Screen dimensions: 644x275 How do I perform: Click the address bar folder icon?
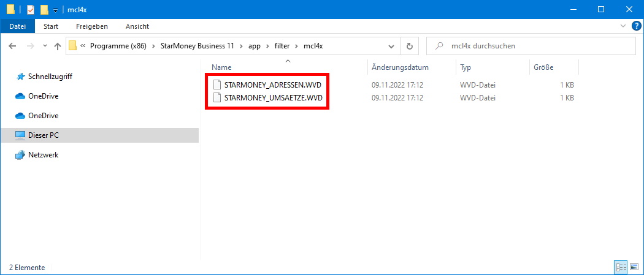coord(73,46)
